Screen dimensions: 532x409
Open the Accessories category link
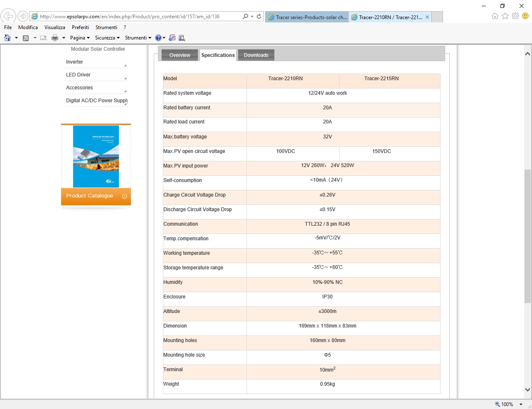[79, 88]
